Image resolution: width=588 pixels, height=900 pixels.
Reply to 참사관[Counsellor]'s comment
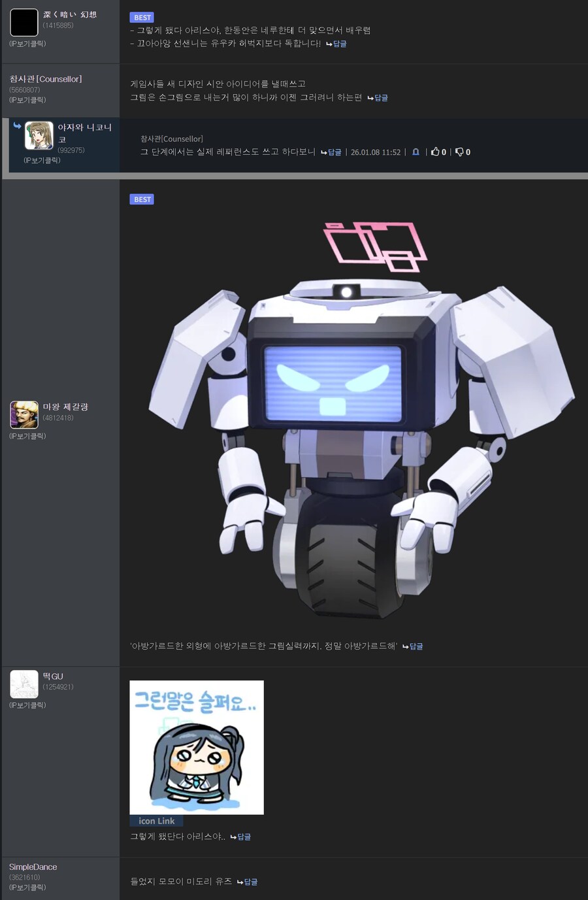tap(378, 98)
